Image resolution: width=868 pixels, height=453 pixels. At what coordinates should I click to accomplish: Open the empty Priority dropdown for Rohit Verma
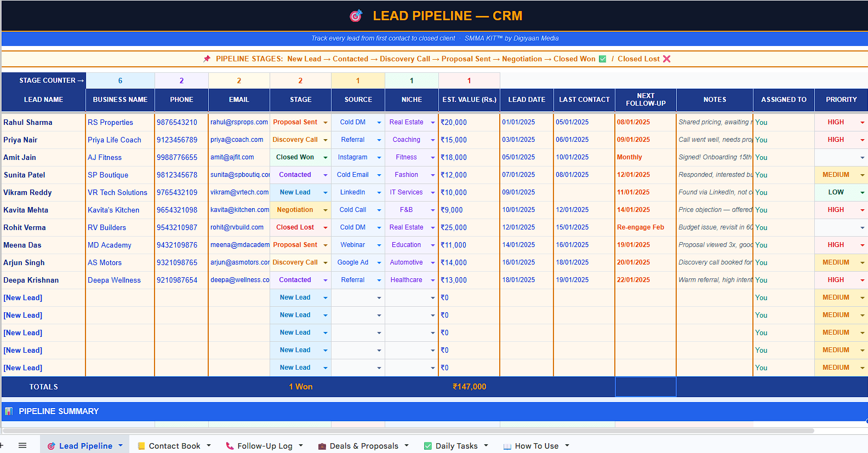pyautogui.click(x=863, y=227)
